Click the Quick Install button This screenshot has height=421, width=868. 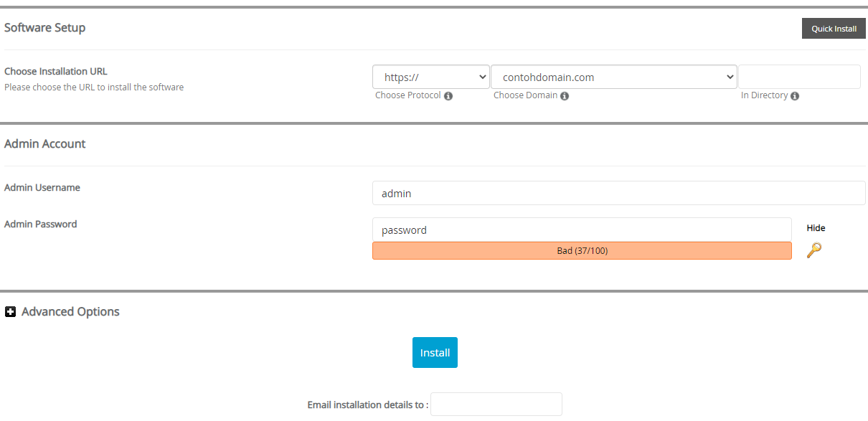point(834,29)
